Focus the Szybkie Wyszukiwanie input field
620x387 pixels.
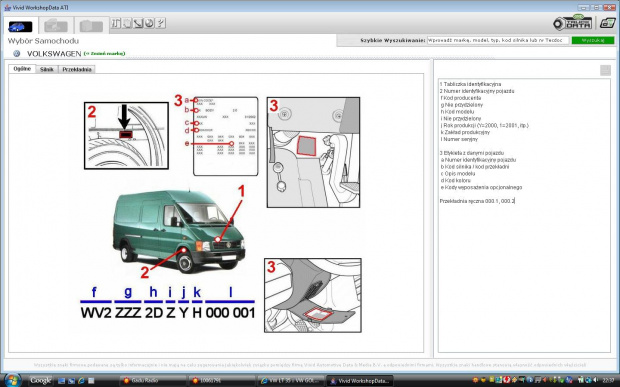(x=498, y=40)
